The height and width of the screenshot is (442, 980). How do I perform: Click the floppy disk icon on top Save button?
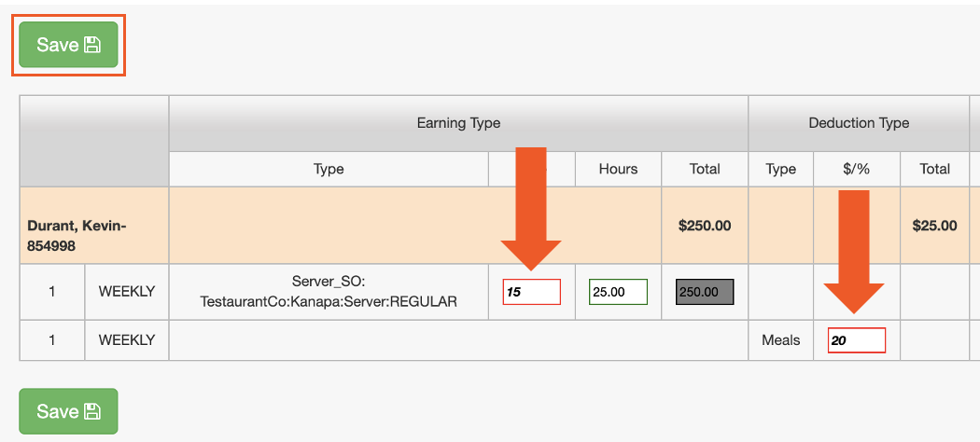[92, 45]
